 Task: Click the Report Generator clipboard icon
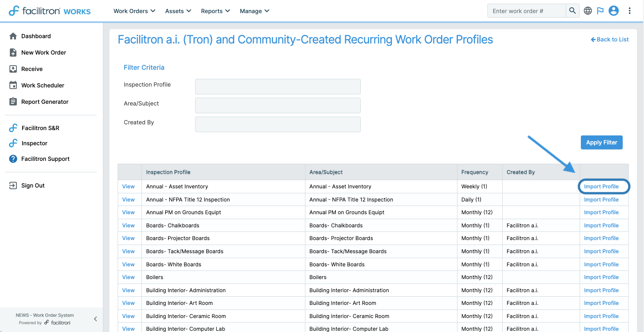(13, 102)
